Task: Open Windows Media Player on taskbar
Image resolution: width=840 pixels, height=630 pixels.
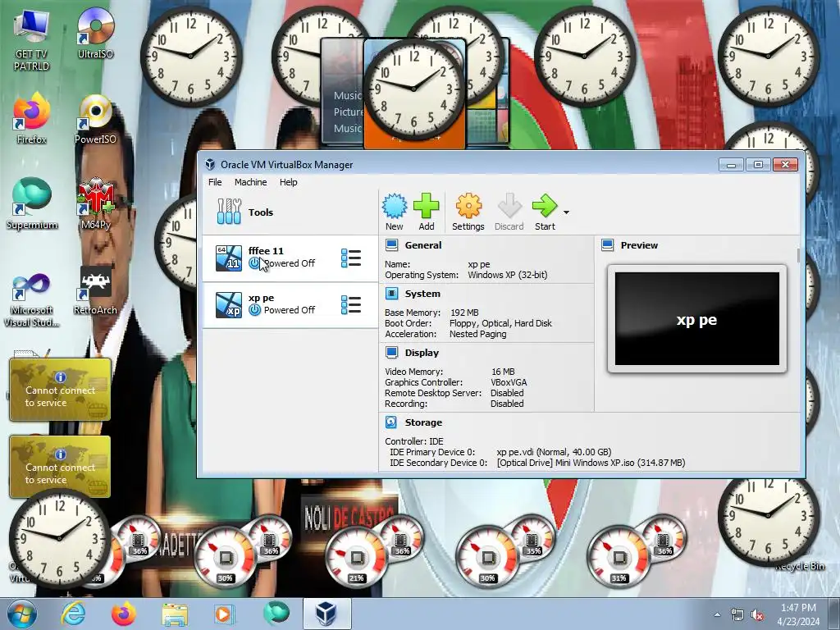Action: tap(223, 614)
